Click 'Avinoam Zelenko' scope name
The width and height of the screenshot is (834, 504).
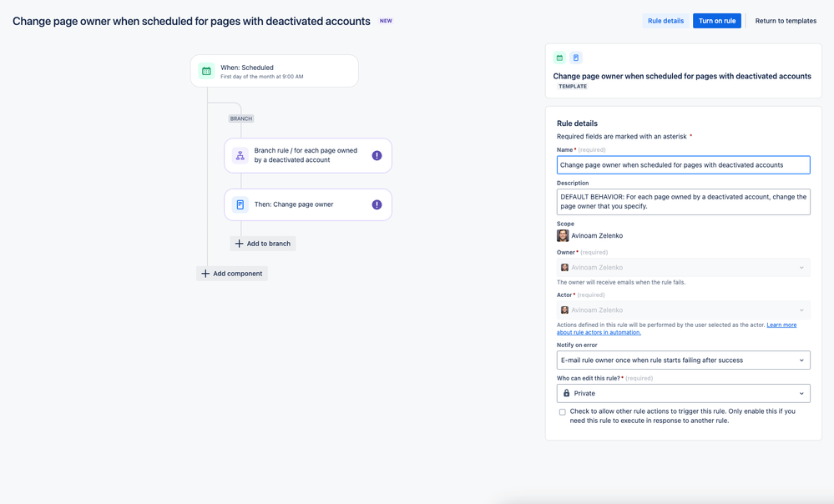[597, 235]
